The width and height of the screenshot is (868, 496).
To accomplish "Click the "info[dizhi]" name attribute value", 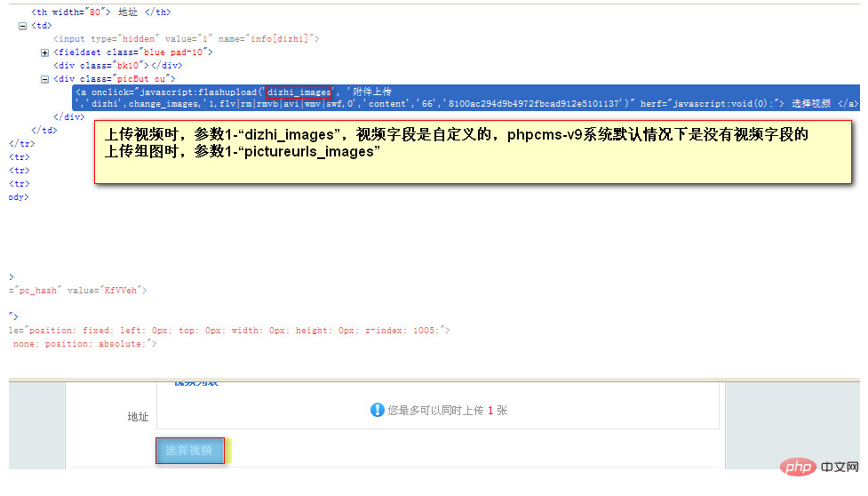I will (x=279, y=39).
